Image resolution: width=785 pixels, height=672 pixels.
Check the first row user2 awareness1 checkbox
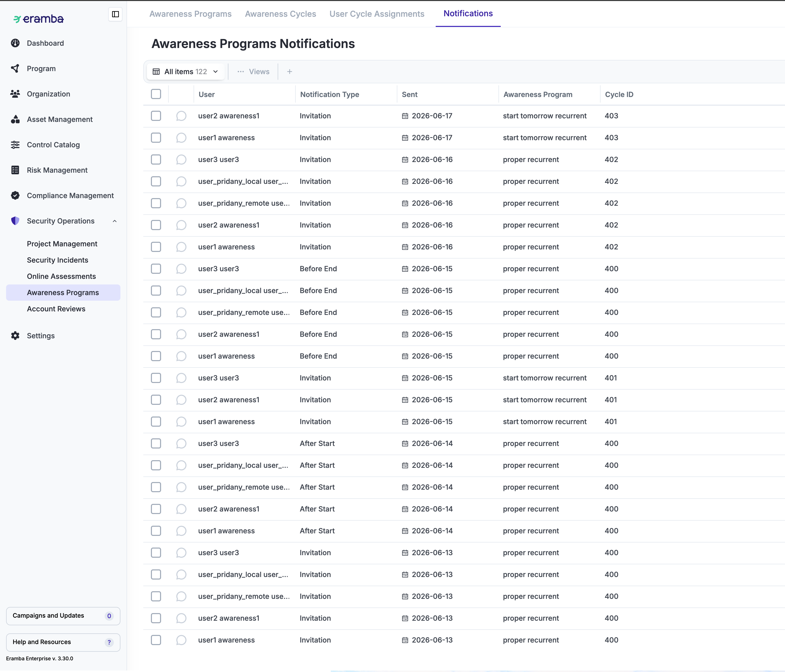click(x=156, y=116)
